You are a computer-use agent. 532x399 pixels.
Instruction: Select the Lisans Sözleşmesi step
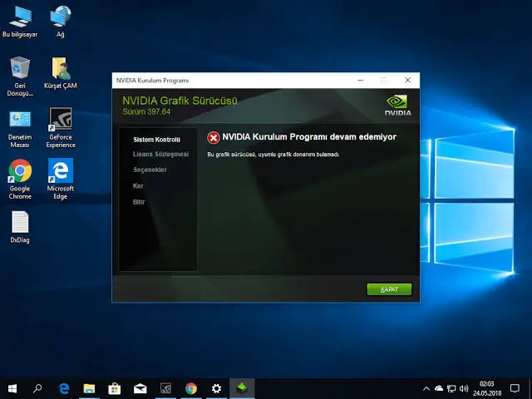click(x=160, y=155)
